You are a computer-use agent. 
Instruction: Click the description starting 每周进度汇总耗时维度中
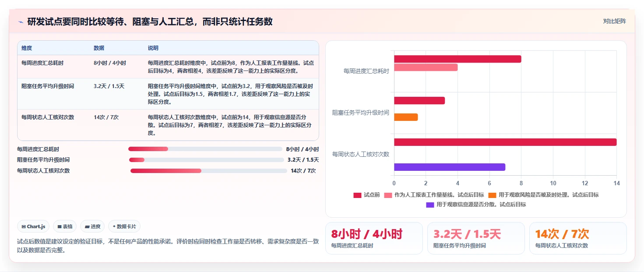tap(231, 67)
